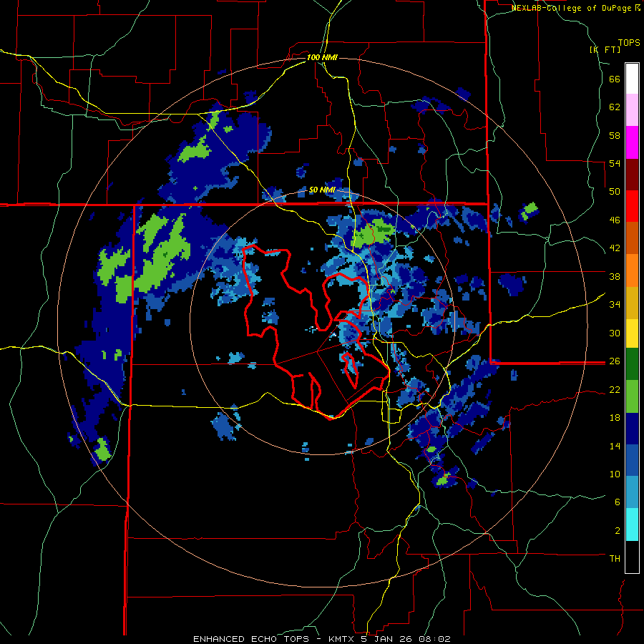The height and width of the screenshot is (644, 644).
Task: Click the dark green 26 kft legend swatch
Action: [632, 364]
